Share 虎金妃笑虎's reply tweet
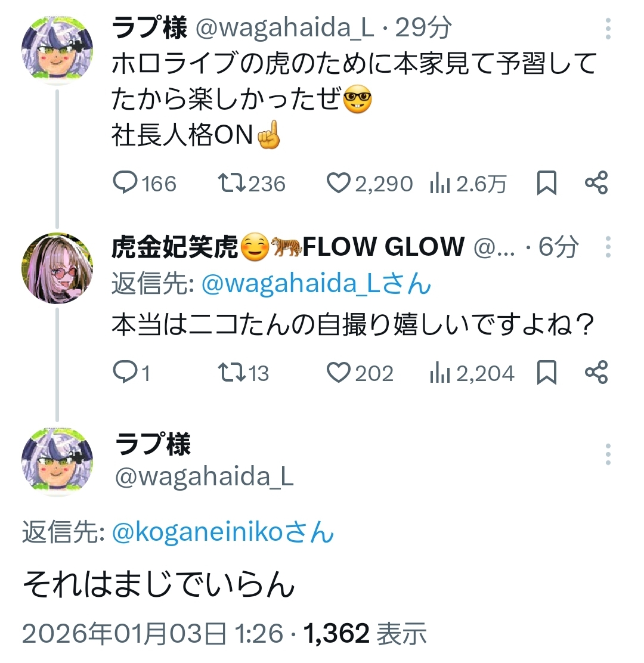The image size is (644, 663). pyautogui.click(x=596, y=373)
